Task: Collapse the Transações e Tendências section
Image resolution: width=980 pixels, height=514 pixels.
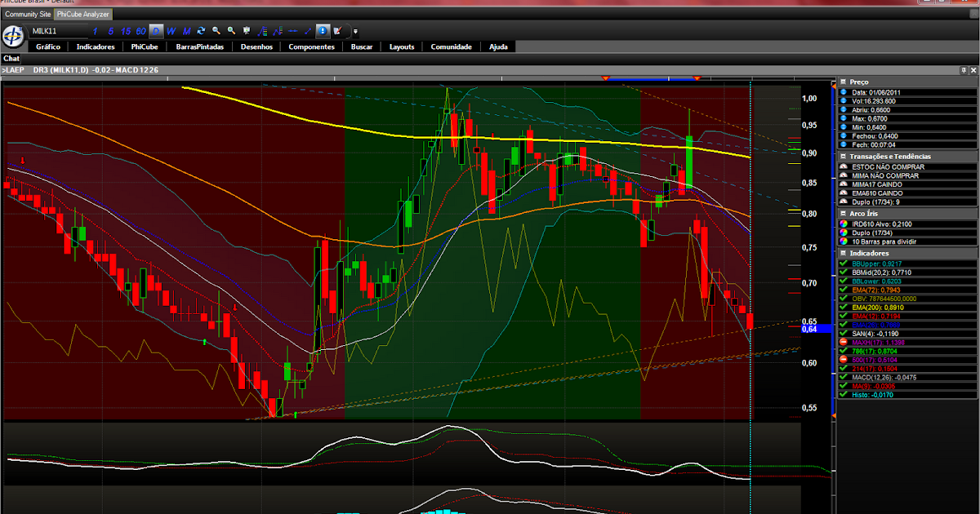Action: pyautogui.click(x=841, y=156)
